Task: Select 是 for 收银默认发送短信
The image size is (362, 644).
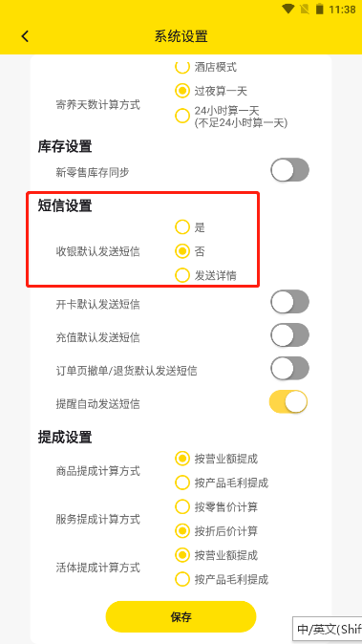Action: tap(182, 226)
